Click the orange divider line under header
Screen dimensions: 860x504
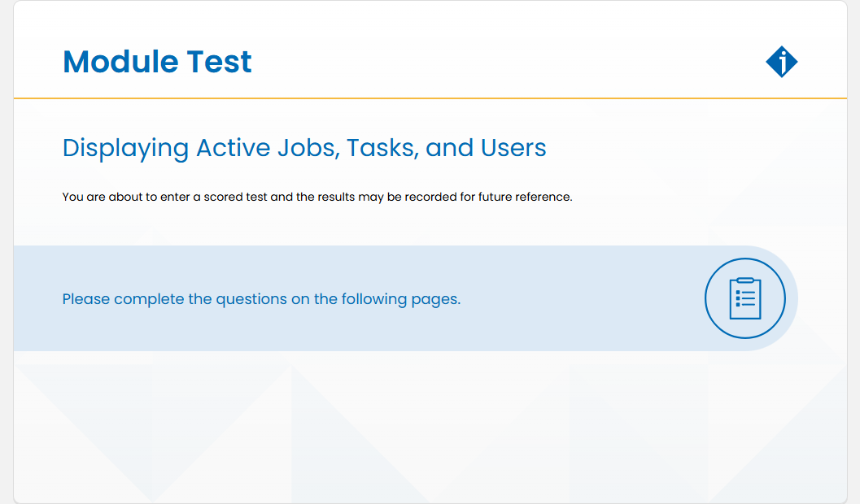[430, 98]
